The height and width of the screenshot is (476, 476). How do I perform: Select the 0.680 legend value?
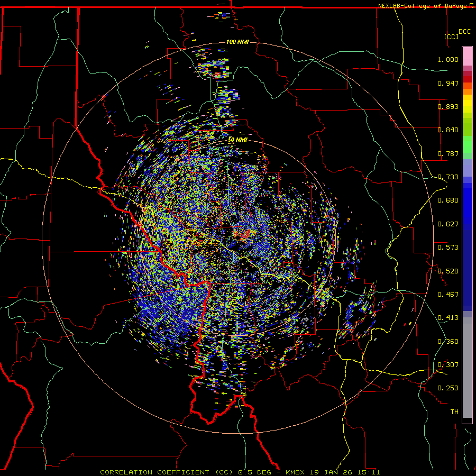(448, 200)
